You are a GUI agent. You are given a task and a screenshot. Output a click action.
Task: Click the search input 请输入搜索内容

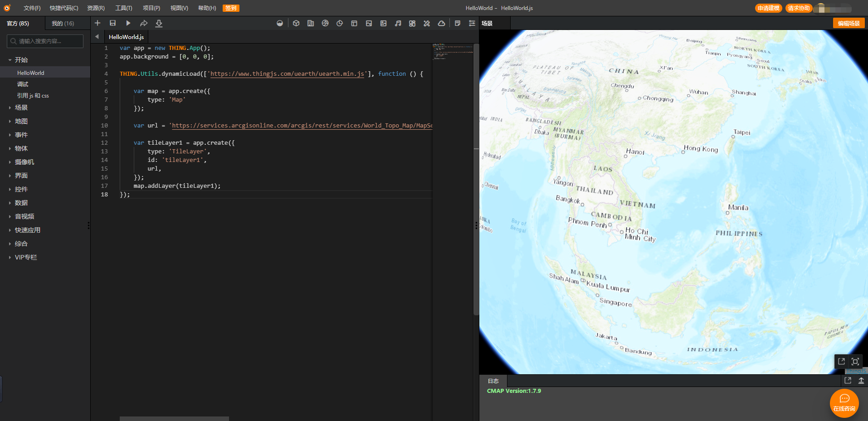click(45, 41)
